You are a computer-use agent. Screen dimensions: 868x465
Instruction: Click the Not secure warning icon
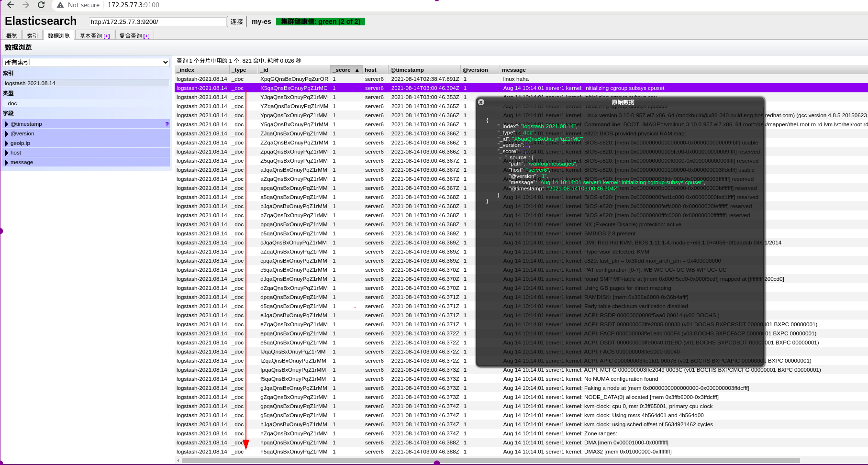coord(60,5)
